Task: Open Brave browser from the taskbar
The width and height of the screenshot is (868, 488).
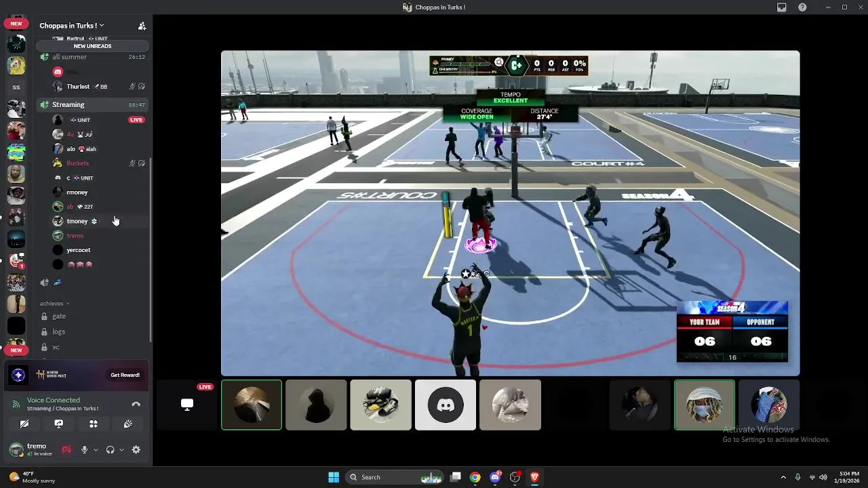Action: (534, 477)
